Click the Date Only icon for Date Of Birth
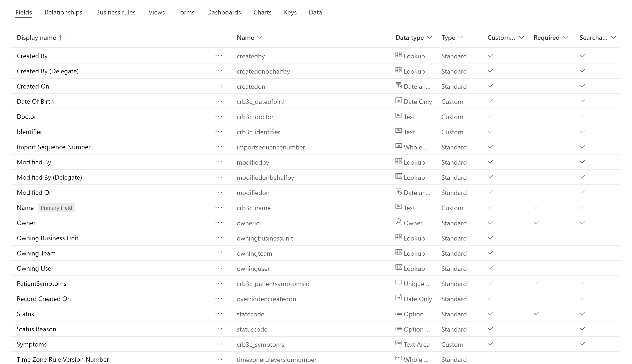The height and width of the screenshot is (364, 632). (398, 100)
